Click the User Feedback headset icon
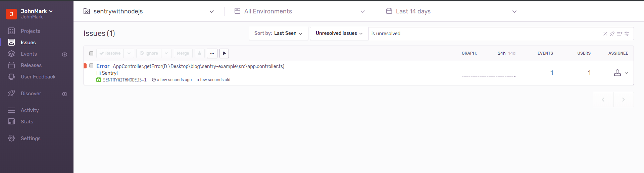 (11, 76)
